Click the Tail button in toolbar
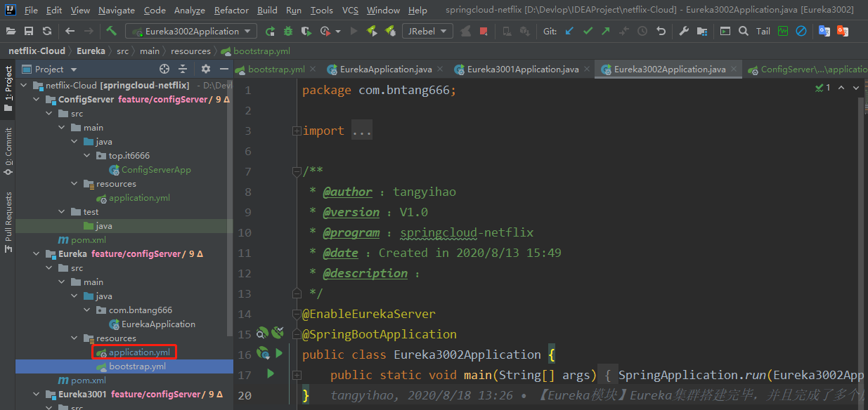Image resolution: width=868 pixels, height=410 pixels. point(763,31)
